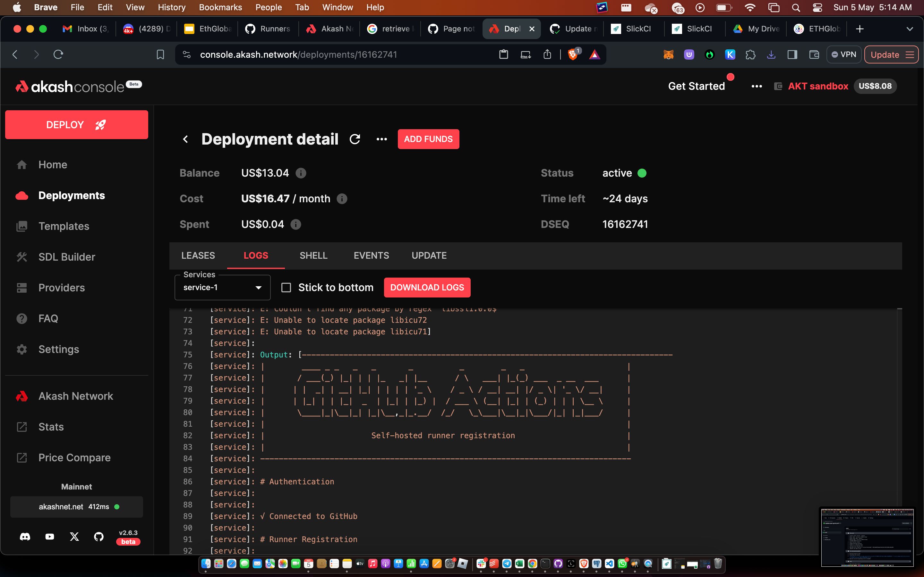
Task: Click the refresh deployment detail icon
Action: click(x=355, y=138)
